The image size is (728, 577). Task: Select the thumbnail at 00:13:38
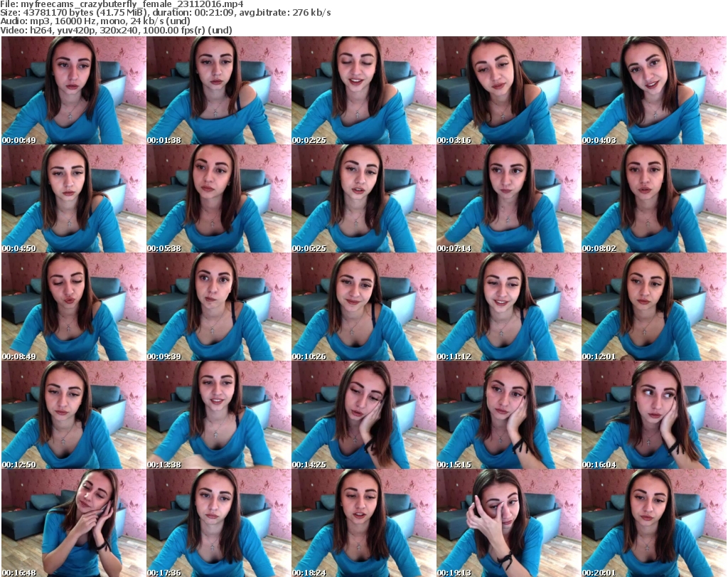tap(219, 415)
